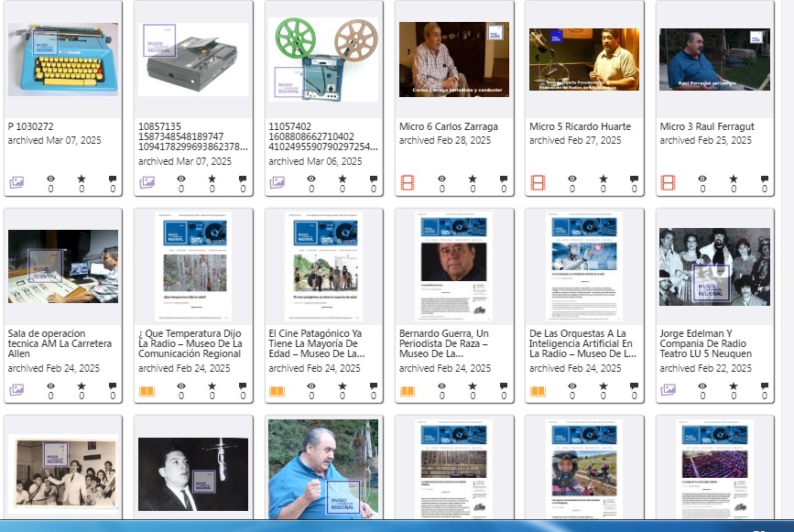Click texts book icon on El Cine Patagónico card
794x532 pixels.
click(277, 391)
